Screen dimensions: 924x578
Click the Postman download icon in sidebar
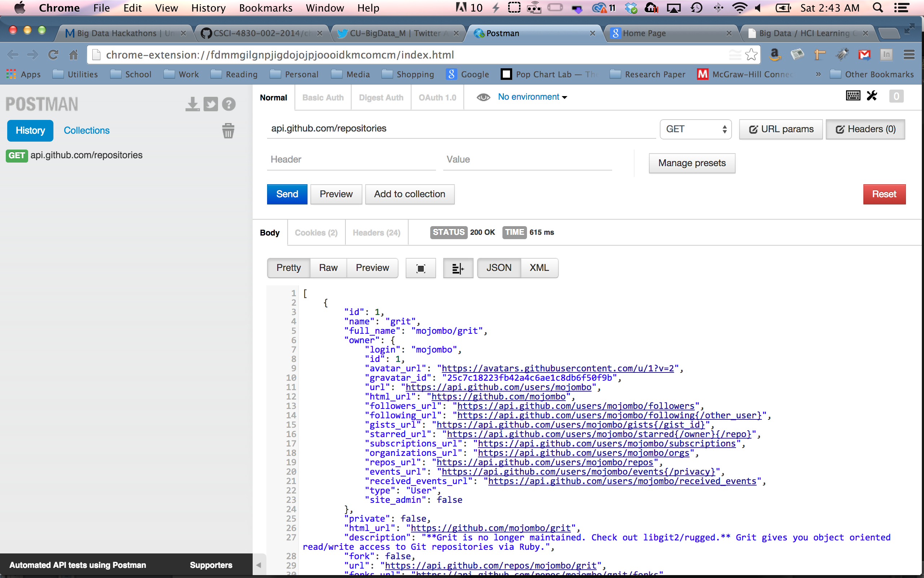coord(192,104)
